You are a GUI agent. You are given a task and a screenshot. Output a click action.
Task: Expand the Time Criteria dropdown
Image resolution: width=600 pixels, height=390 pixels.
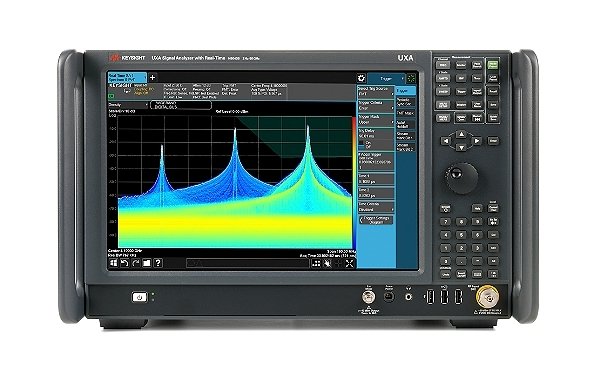376,207
